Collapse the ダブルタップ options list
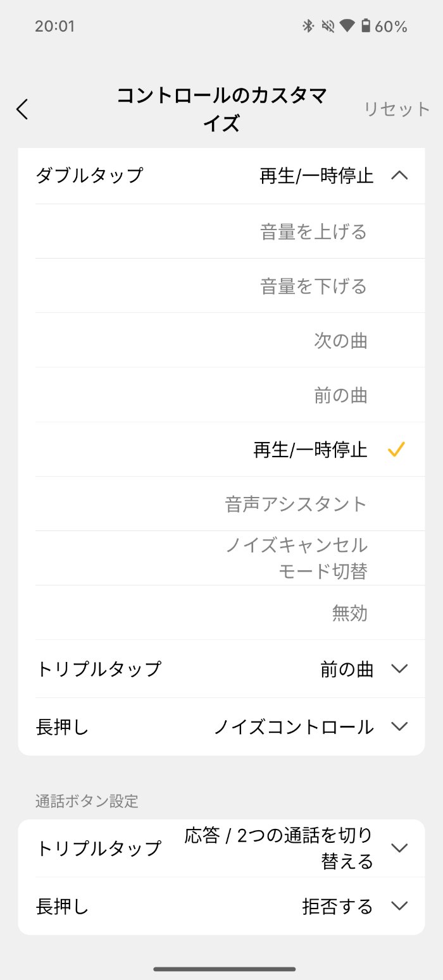The height and width of the screenshot is (980, 443). point(399,177)
